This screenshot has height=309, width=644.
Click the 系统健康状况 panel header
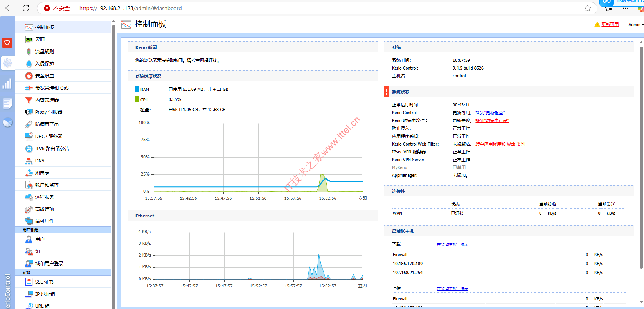(253, 76)
